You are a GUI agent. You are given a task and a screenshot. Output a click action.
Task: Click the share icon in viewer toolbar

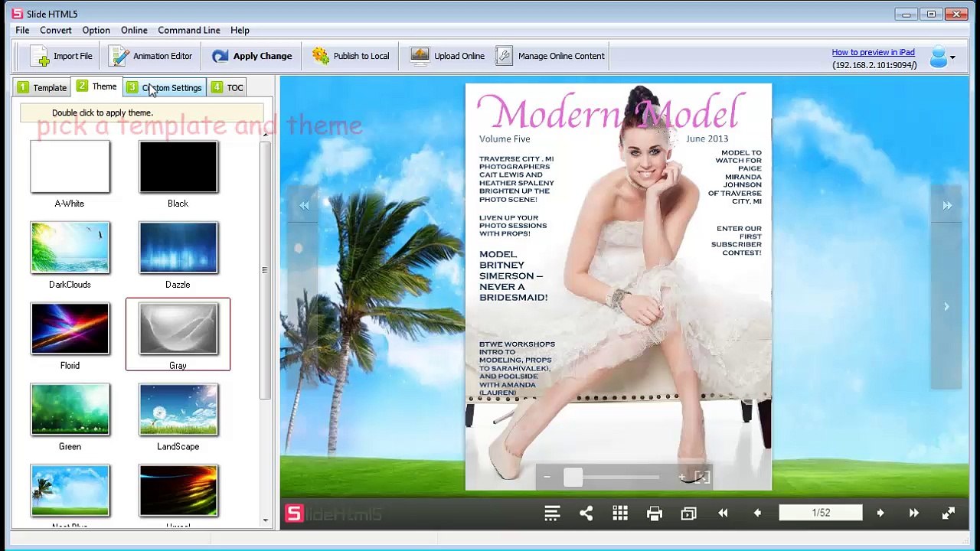[586, 513]
